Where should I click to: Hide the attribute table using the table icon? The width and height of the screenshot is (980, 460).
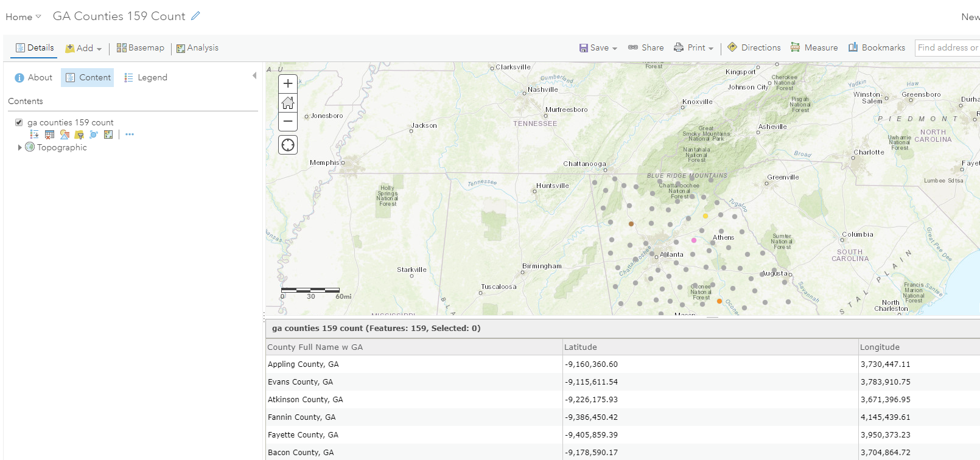pyautogui.click(x=49, y=134)
